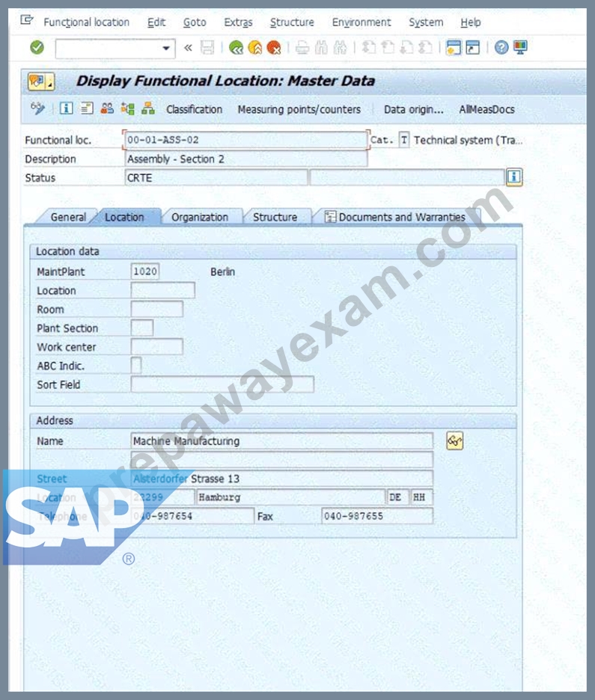This screenshot has width=595, height=700.
Task: Click the Display/Change glasses-pencil toggle icon
Action: click(x=38, y=108)
